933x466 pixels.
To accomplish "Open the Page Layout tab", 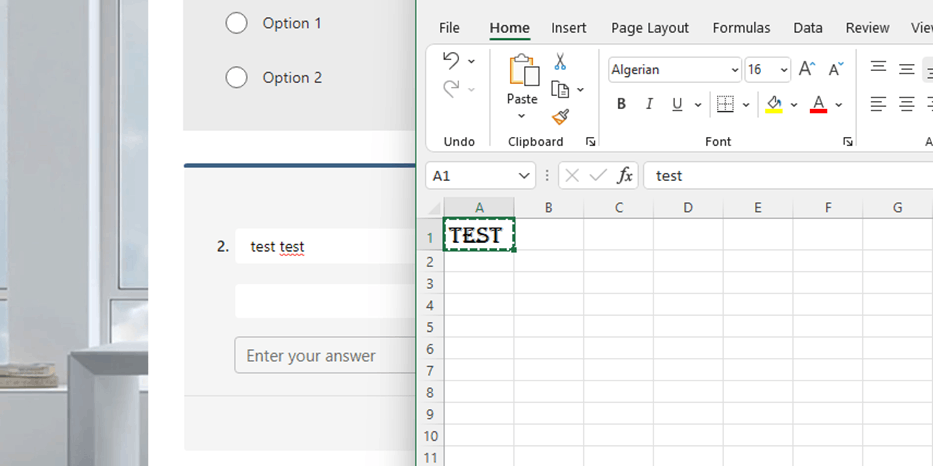I will 650,28.
